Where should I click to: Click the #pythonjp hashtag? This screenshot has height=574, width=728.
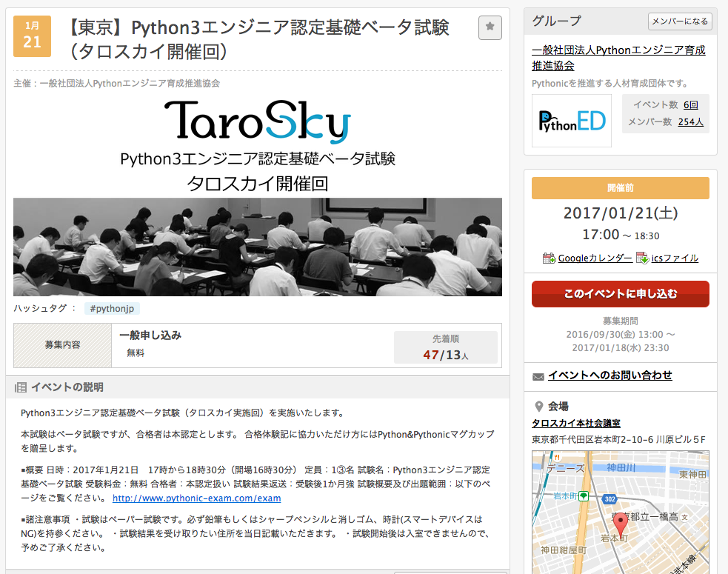pyautogui.click(x=112, y=308)
